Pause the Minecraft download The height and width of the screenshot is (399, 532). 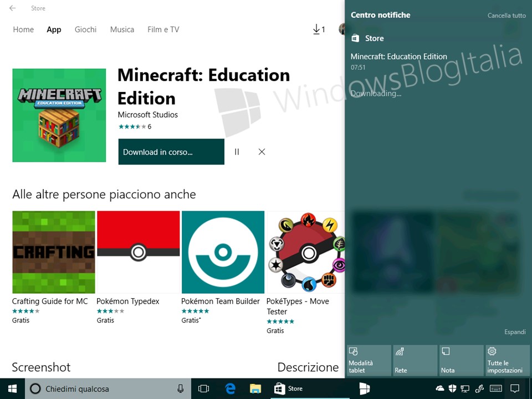point(237,152)
